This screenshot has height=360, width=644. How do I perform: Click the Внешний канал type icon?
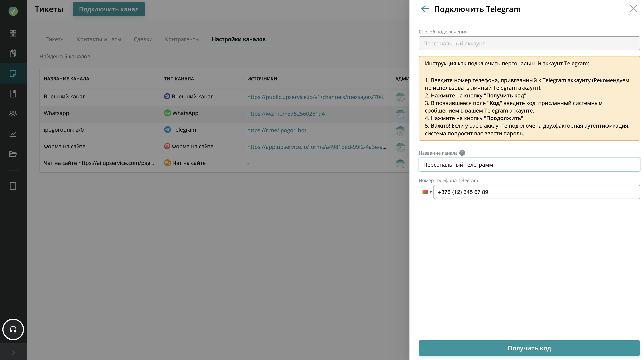pos(167,96)
